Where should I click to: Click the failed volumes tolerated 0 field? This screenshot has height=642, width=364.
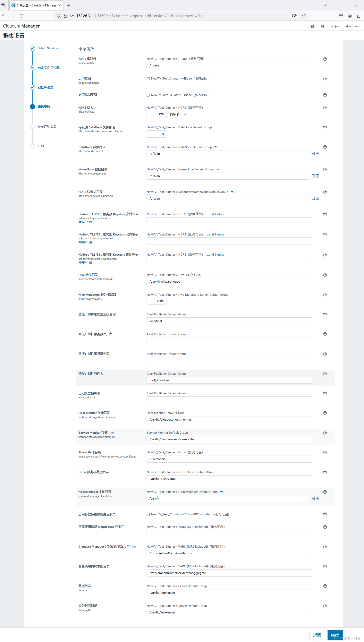click(x=156, y=134)
